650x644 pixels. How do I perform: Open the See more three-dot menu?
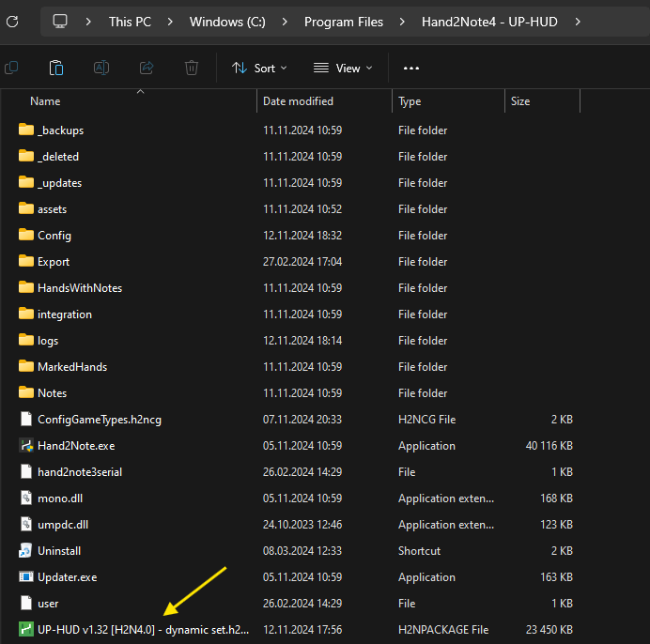pos(411,68)
